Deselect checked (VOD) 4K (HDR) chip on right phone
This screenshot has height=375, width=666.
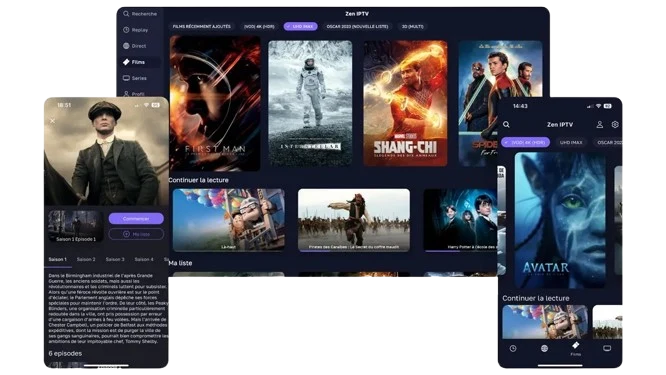[525, 142]
